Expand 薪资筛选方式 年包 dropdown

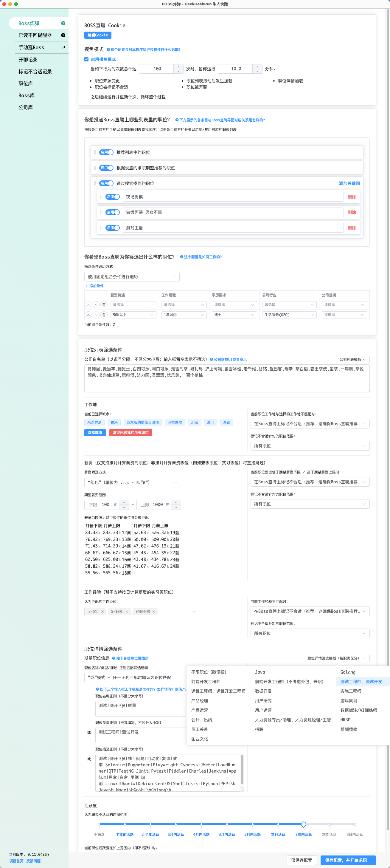pos(132,482)
